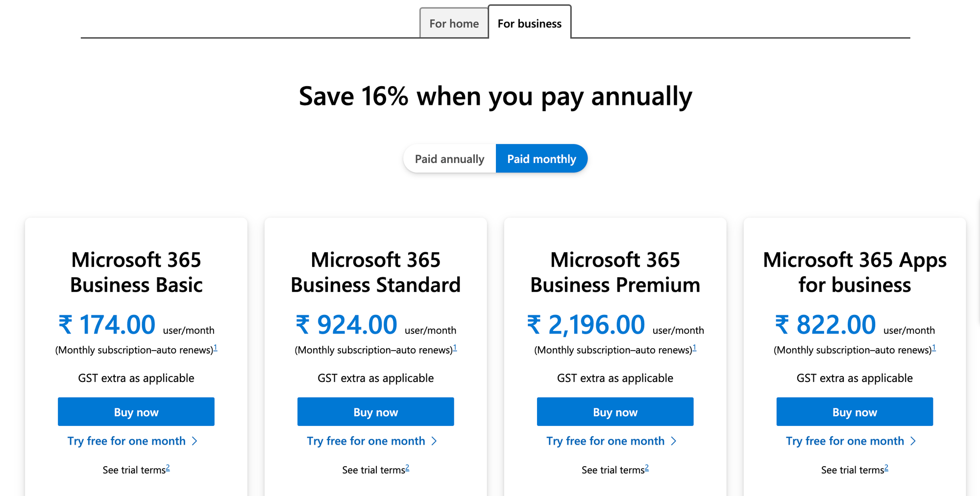Open footnote 2 beside Apps for business trial terms
The width and height of the screenshot is (980, 496).
(x=886, y=468)
